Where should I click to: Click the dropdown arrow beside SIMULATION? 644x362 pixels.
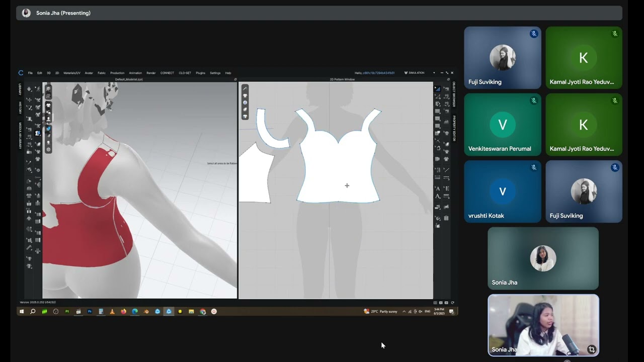click(434, 73)
